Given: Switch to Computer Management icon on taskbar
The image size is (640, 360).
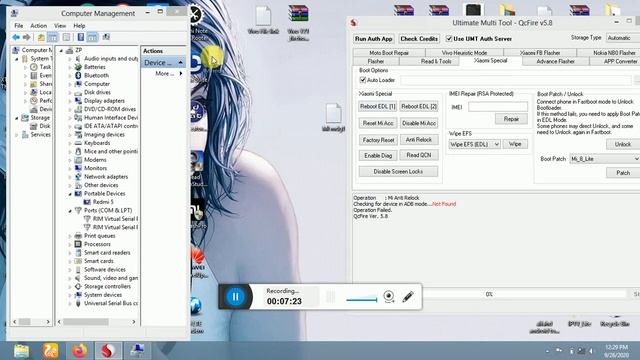Looking at the screenshot, I should 137,351.
